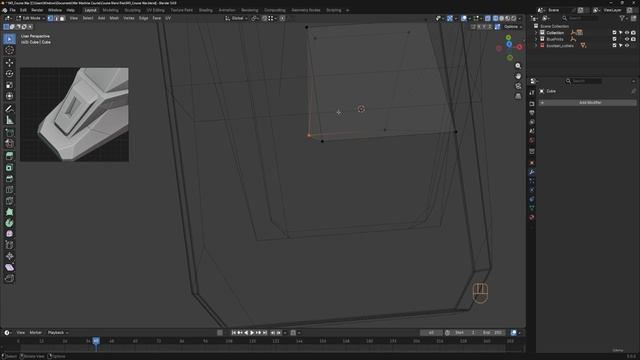This screenshot has width=640, height=360.
Task: Switch to solid viewport shading
Action: 502,18
